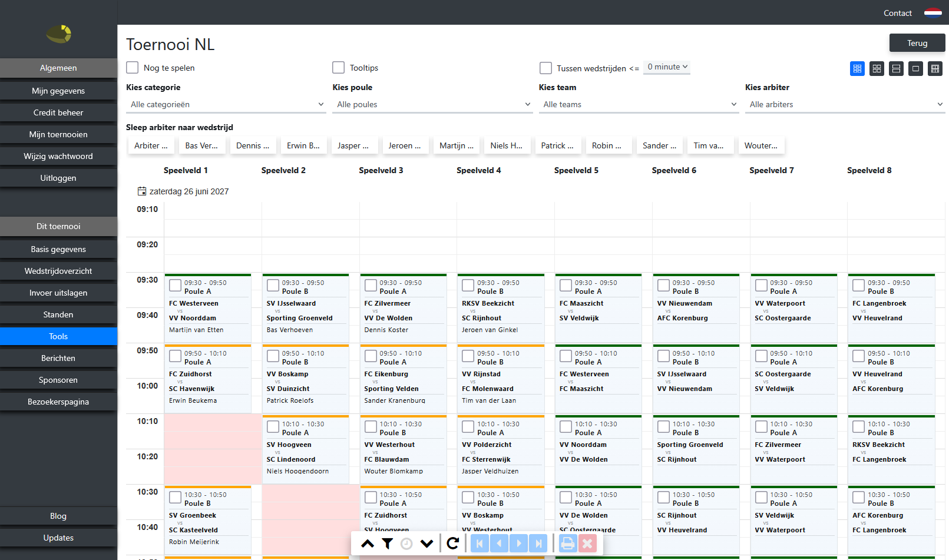The width and height of the screenshot is (949, 560).
Task: Select the single-pane layout view icon
Action: [915, 68]
